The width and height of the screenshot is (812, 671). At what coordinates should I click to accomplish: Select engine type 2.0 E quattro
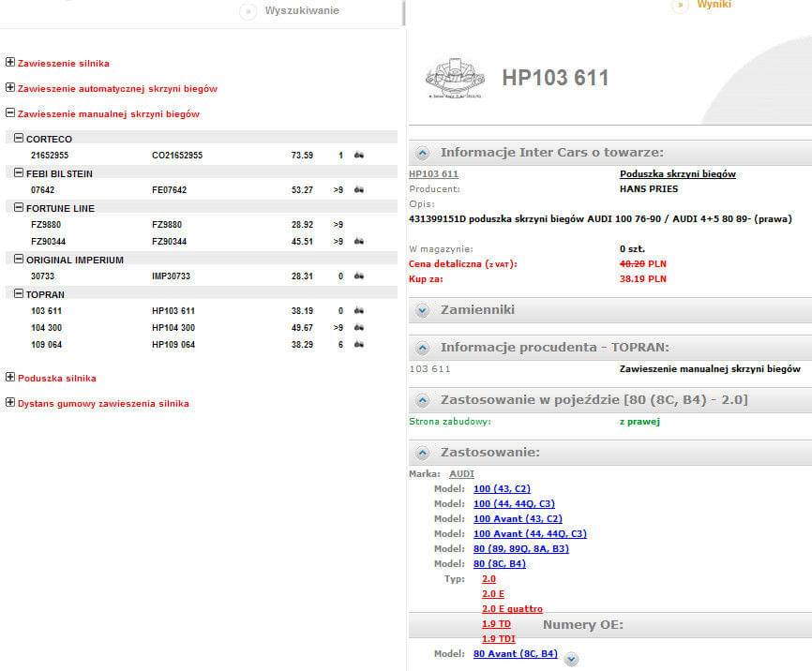pyautogui.click(x=512, y=609)
